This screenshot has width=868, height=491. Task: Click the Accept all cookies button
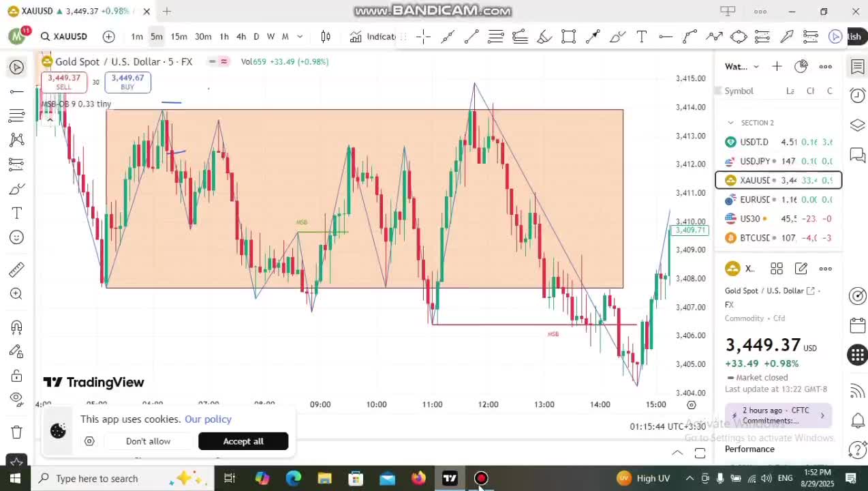(243, 441)
